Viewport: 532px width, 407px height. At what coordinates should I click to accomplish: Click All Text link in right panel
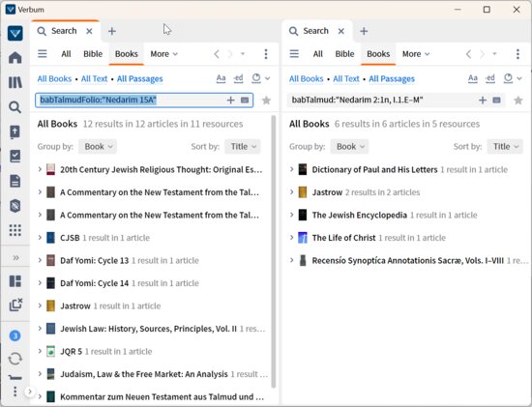pyautogui.click(x=346, y=79)
